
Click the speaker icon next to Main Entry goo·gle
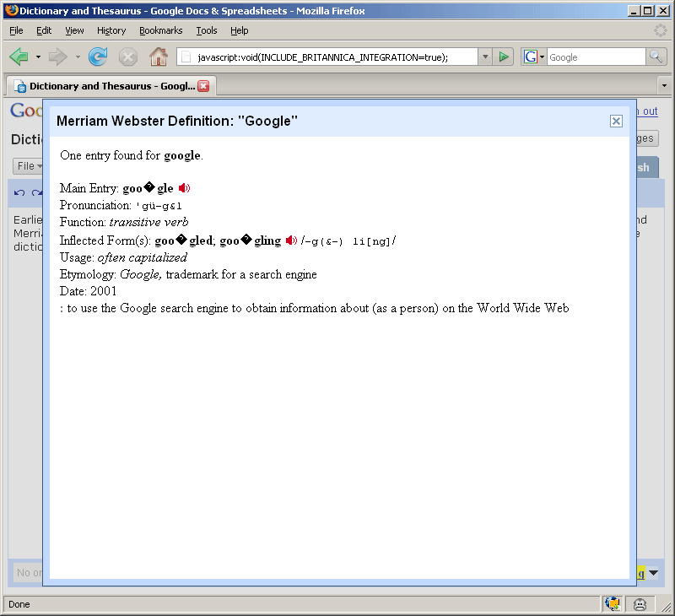click(185, 188)
